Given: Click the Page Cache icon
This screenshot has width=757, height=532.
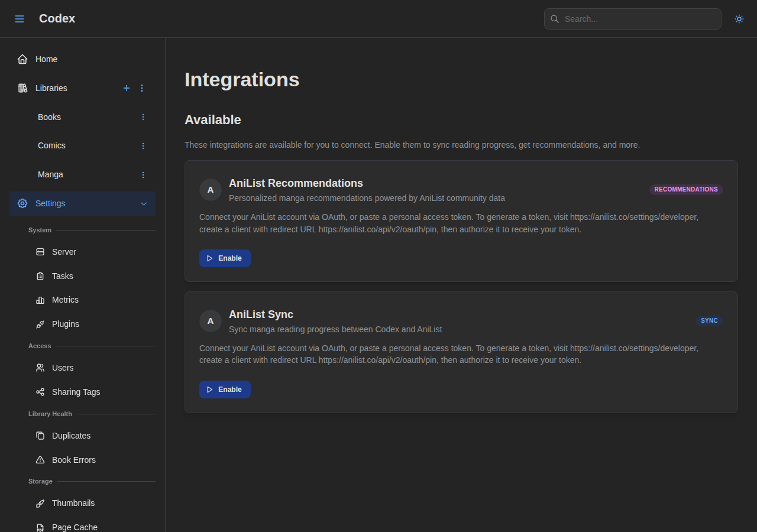Looking at the screenshot, I should 40,527.
